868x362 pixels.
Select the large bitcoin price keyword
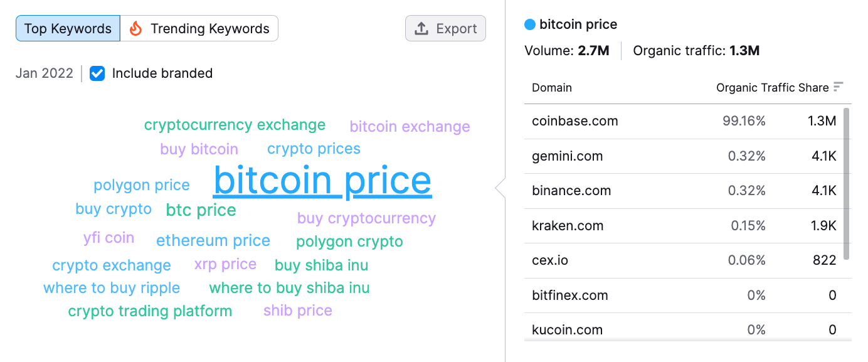coord(322,181)
